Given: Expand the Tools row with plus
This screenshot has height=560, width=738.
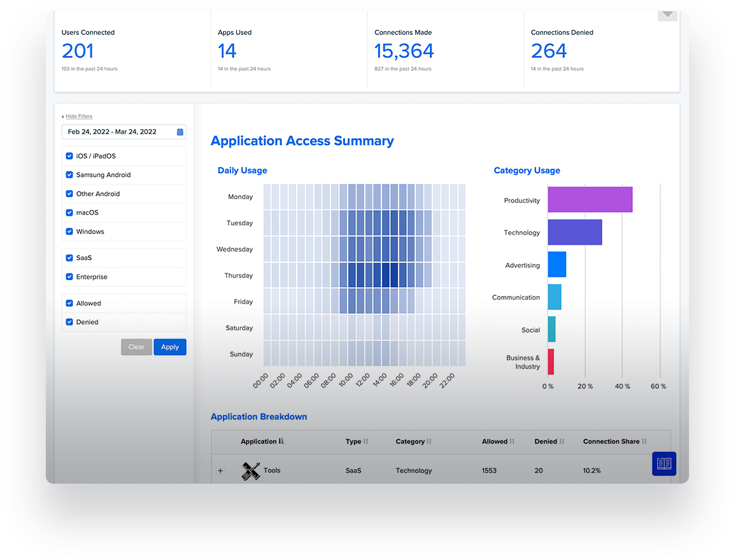Looking at the screenshot, I should click(x=221, y=471).
